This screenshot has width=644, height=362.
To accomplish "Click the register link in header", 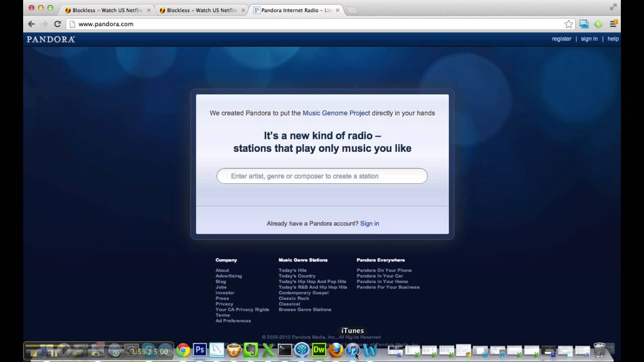I will (x=561, y=39).
